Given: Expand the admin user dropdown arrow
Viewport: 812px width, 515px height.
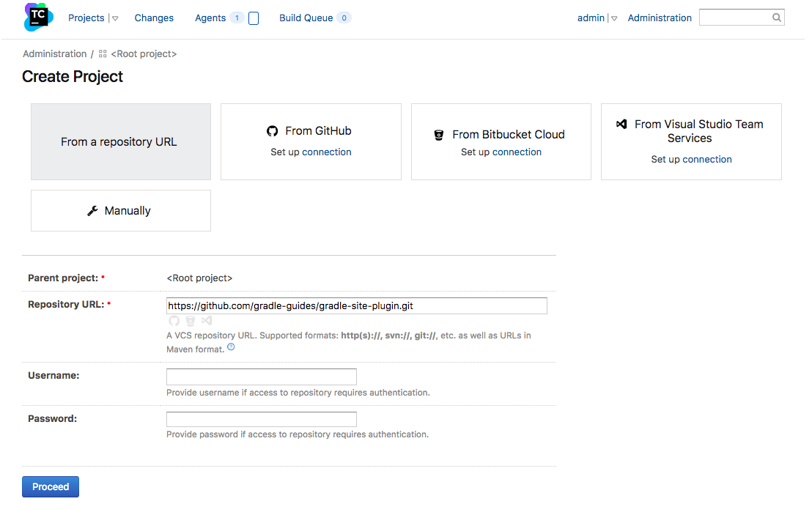Looking at the screenshot, I should (614, 18).
